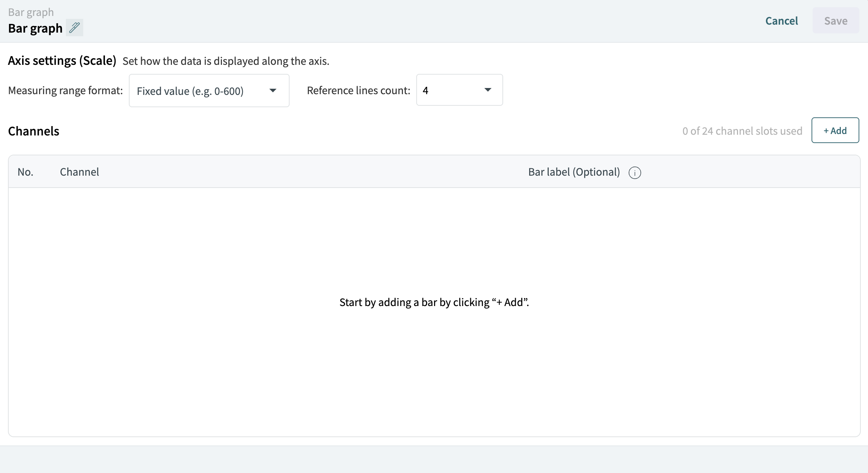The image size is (868, 473).
Task: Click the Bar label (Optional) header text
Action: click(574, 172)
